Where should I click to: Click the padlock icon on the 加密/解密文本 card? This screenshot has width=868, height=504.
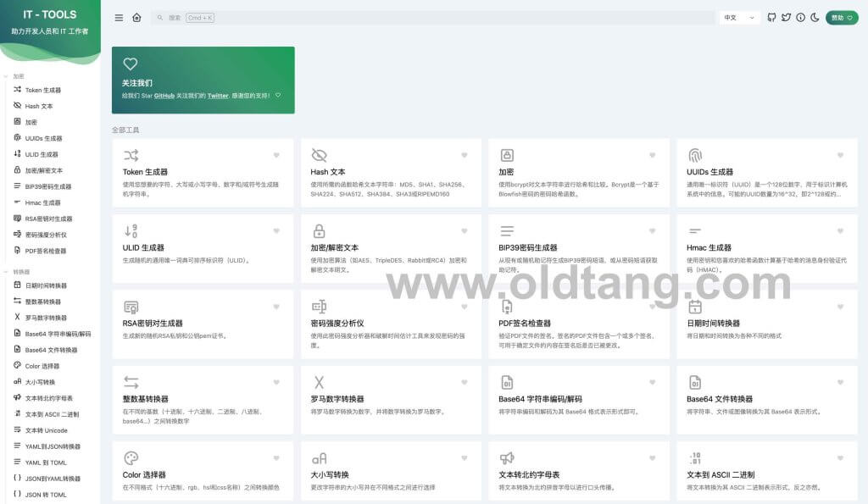point(319,231)
